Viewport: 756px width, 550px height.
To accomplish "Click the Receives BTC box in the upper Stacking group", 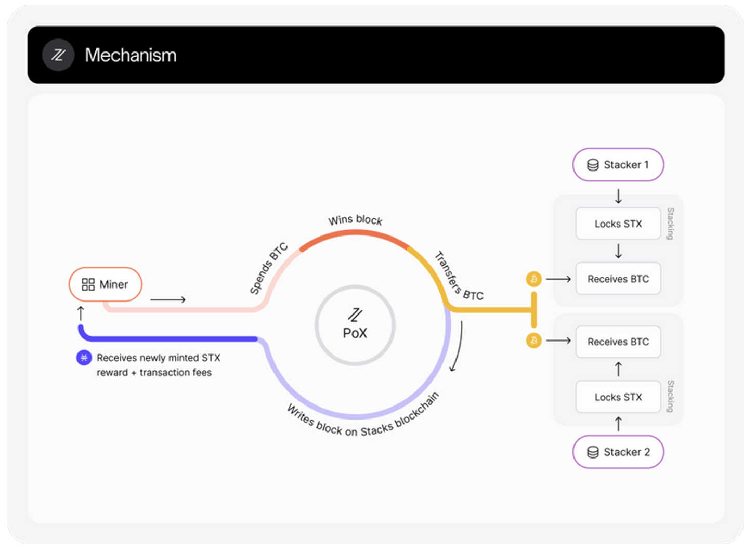I will tap(618, 279).
